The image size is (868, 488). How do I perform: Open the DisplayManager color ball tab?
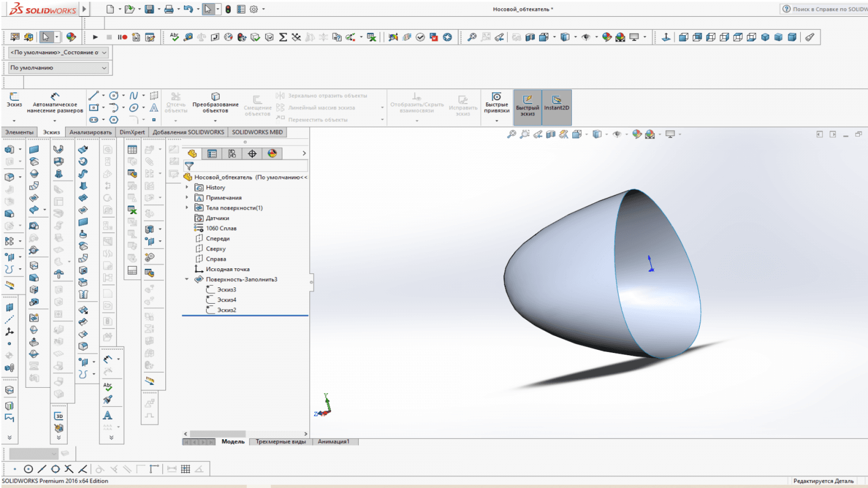272,154
